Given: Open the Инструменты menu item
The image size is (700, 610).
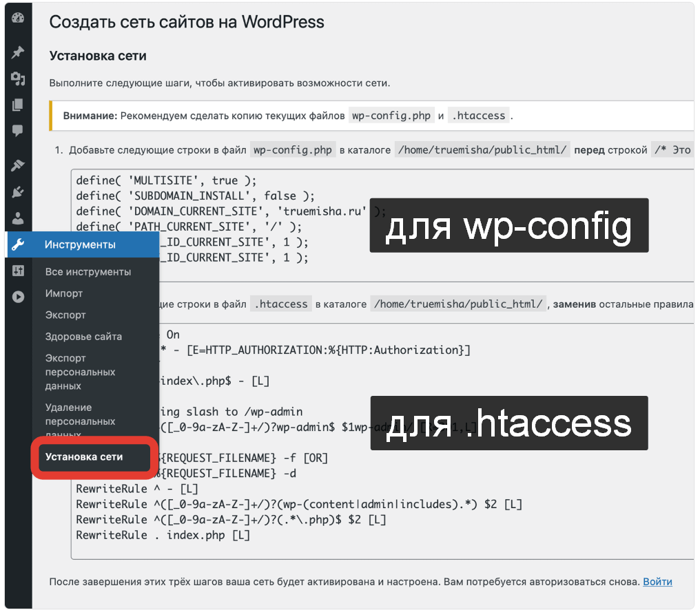Looking at the screenshot, I should [83, 244].
